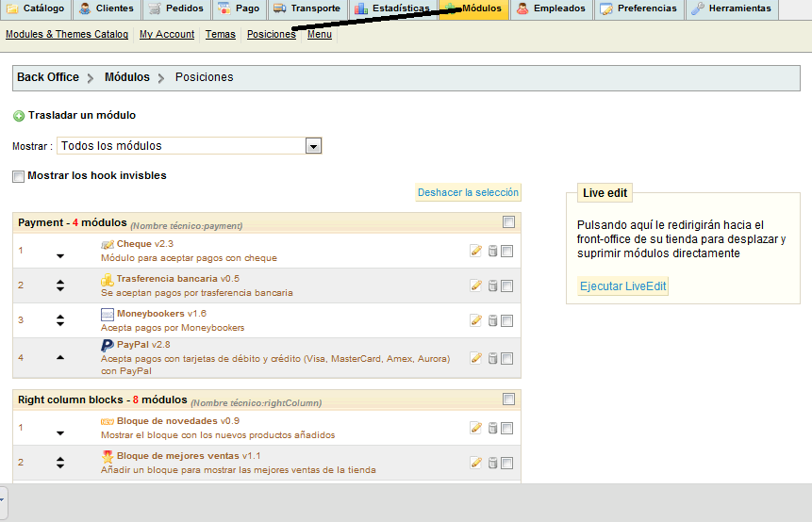Go to the Temas submenu link
Viewport: 812px width, 522px height.
point(220,34)
